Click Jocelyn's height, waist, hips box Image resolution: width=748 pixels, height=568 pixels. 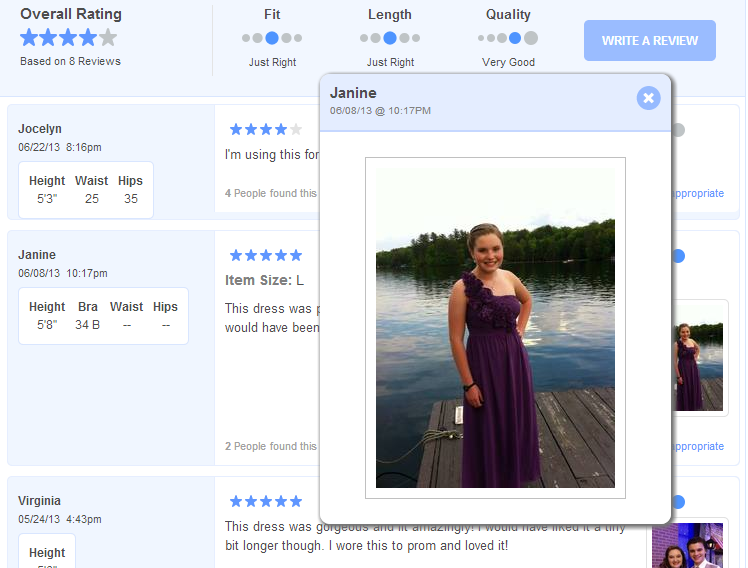[86, 190]
